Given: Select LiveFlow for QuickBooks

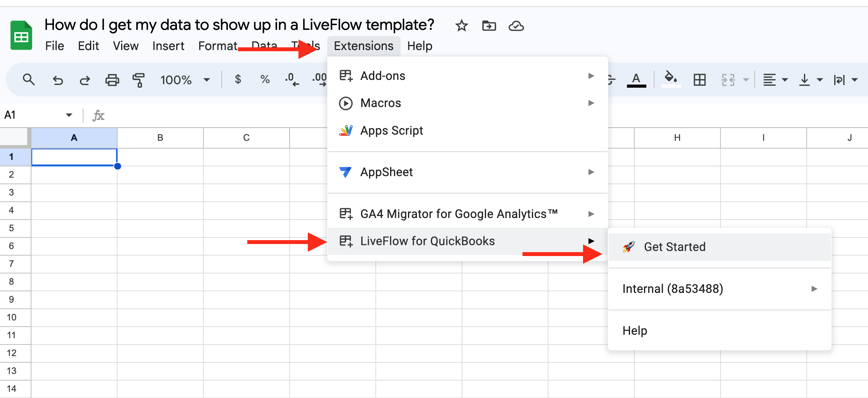Looking at the screenshot, I should click(467, 241).
